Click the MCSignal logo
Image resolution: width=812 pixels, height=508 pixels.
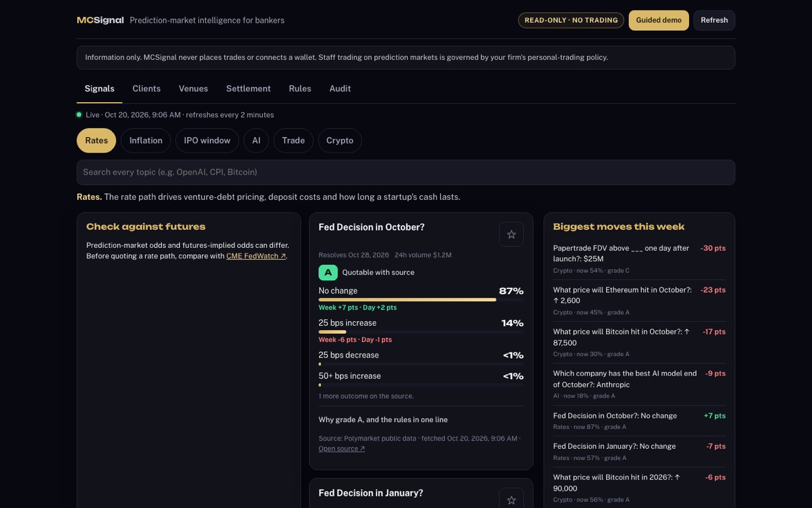100,20
